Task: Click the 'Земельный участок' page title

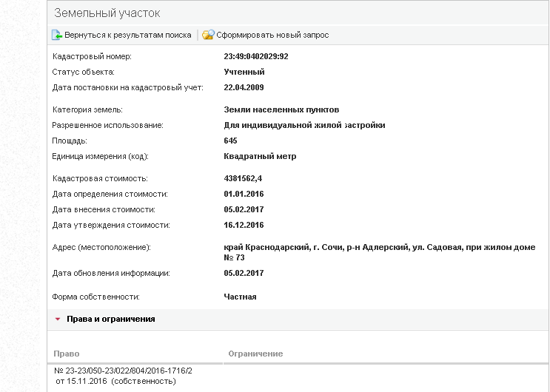Action: pyautogui.click(x=107, y=13)
